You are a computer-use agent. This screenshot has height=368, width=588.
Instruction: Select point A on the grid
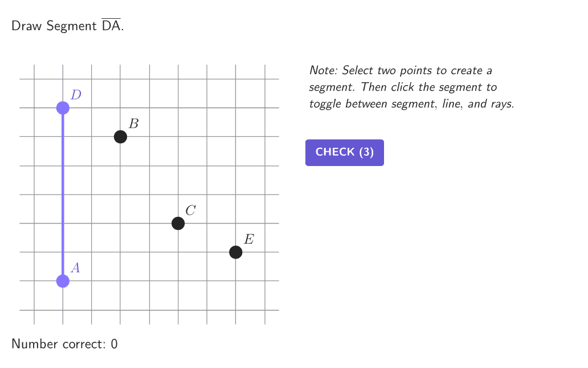coord(63,281)
